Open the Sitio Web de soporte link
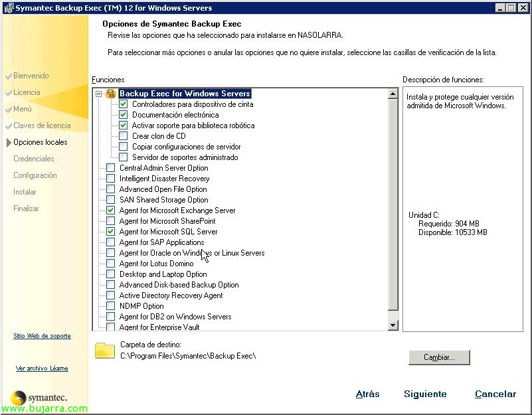The height and width of the screenshot is (415, 532). coord(42,336)
